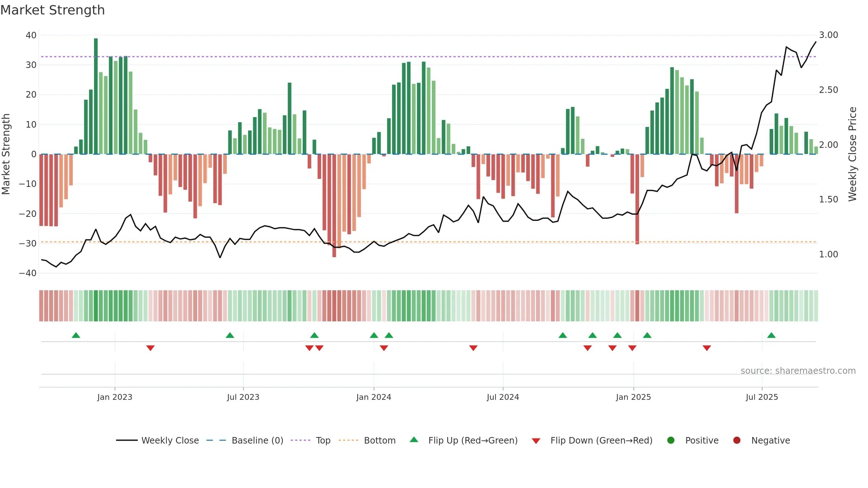868x488 pixels.
Task: Click the last green flip-up triangle after Jul 2025
Action: pos(771,335)
